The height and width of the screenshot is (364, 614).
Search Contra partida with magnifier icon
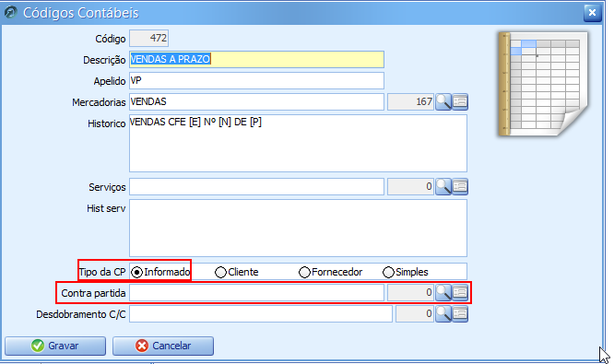(x=443, y=293)
